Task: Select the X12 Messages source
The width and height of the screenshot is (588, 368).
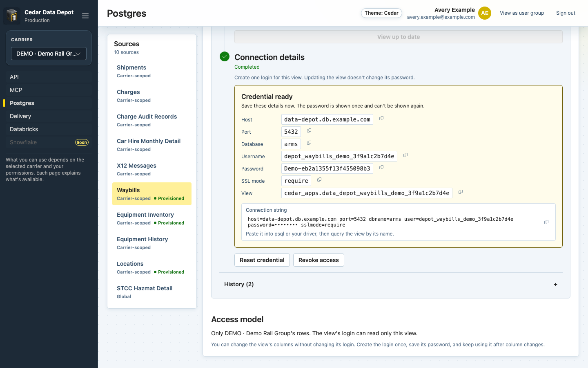Action: pos(152,169)
